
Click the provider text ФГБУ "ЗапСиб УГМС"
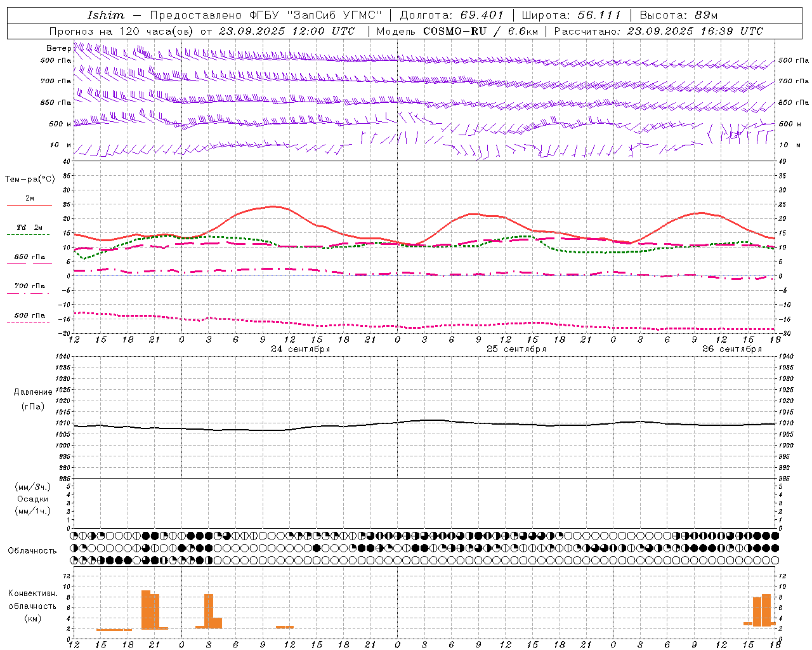point(316,15)
